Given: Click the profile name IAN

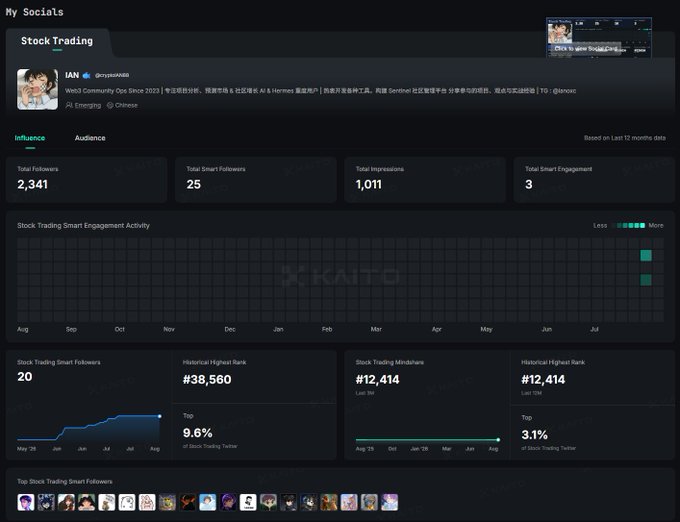Looking at the screenshot, I should (x=72, y=75).
